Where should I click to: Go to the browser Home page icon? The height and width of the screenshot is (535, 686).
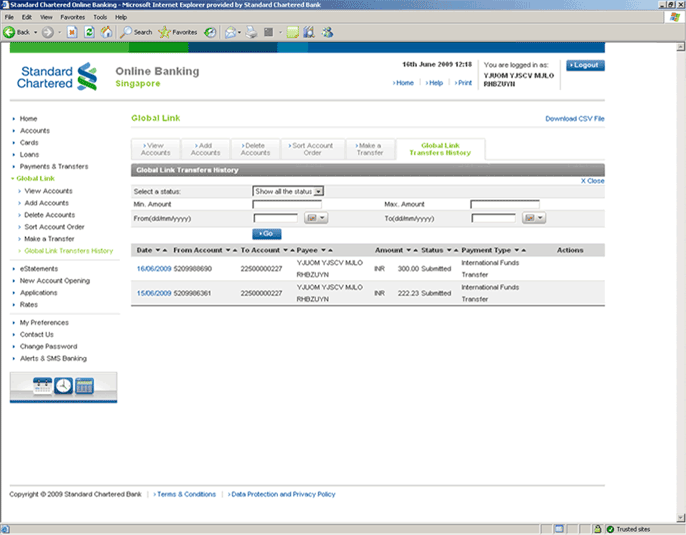point(106,32)
